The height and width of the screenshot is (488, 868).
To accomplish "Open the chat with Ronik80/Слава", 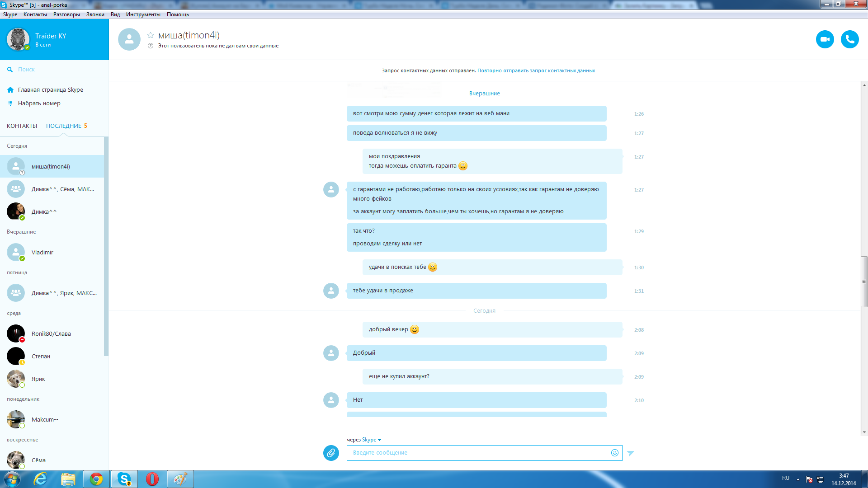I will coord(52,333).
